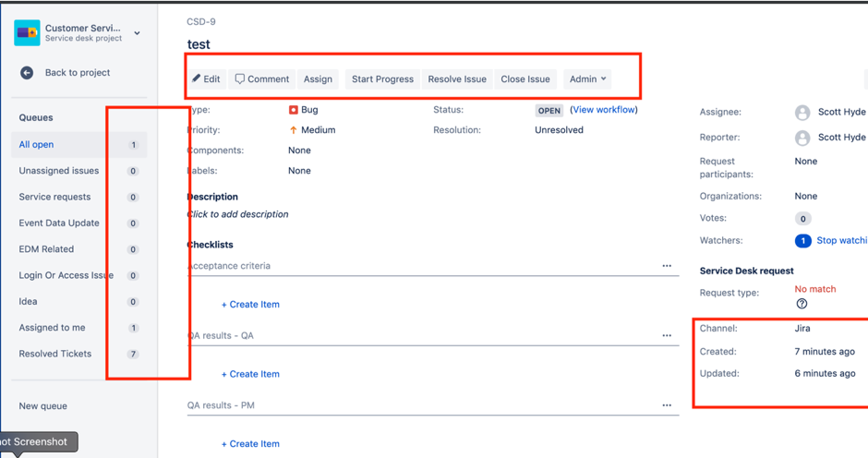The image size is (868, 458).
Task: Click the red Bug issue type icon
Action: click(x=294, y=110)
